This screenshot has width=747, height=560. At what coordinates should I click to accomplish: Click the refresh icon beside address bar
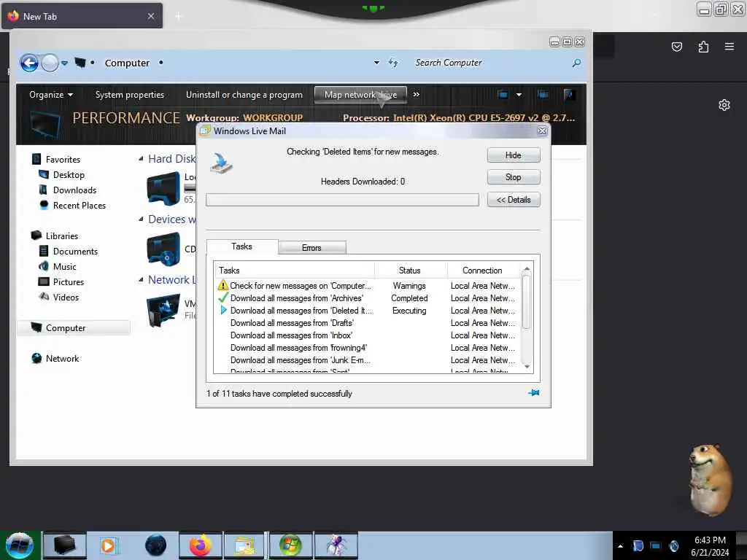click(393, 63)
